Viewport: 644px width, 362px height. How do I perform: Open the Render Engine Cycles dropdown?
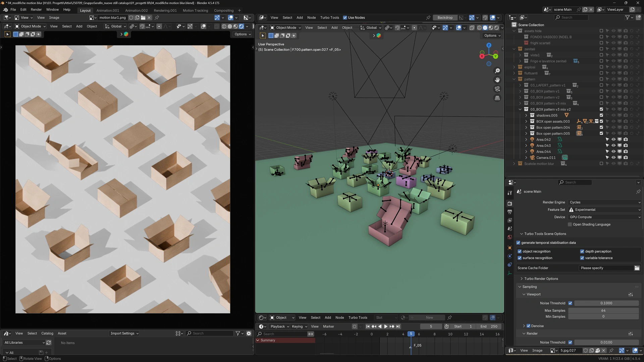605,202
